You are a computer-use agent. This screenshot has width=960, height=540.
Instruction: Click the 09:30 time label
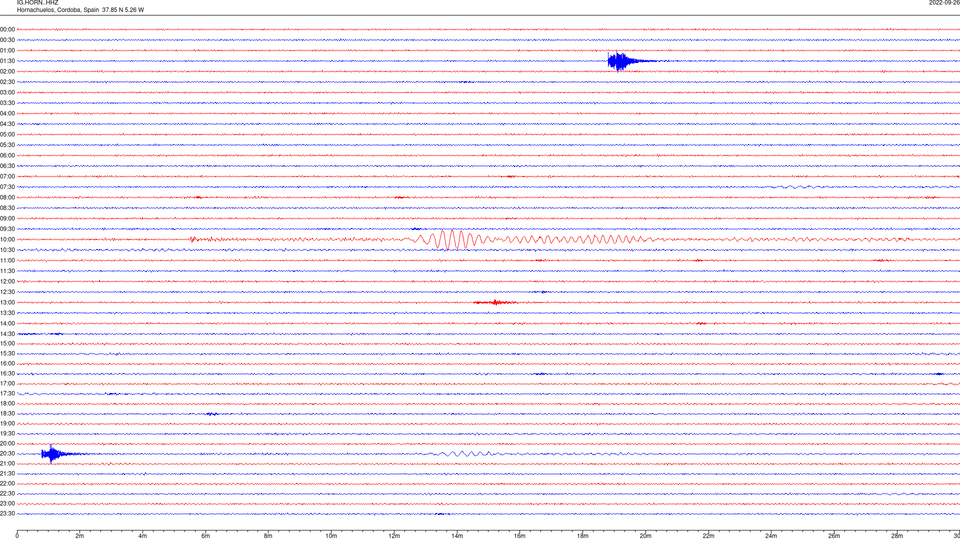pyautogui.click(x=7, y=229)
